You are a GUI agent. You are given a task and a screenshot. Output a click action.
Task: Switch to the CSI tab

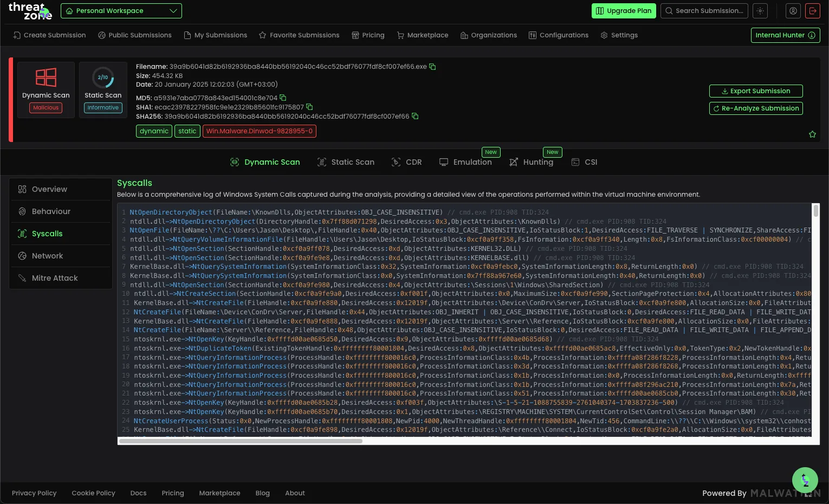[x=584, y=162]
